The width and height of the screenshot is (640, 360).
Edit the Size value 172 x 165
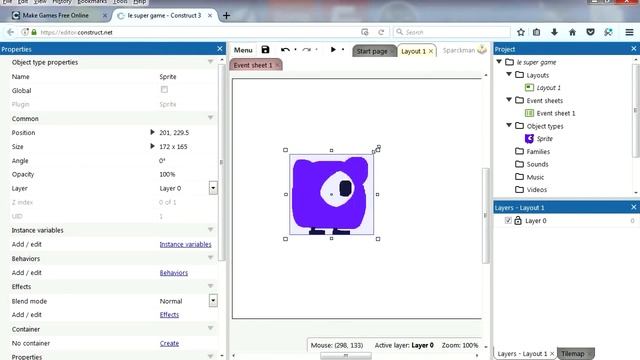tap(173, 147)
